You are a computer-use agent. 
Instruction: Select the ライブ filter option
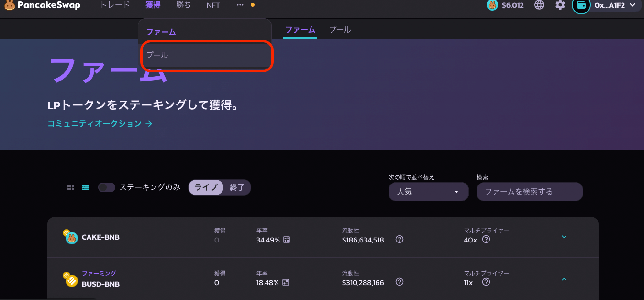pos(206,187)
